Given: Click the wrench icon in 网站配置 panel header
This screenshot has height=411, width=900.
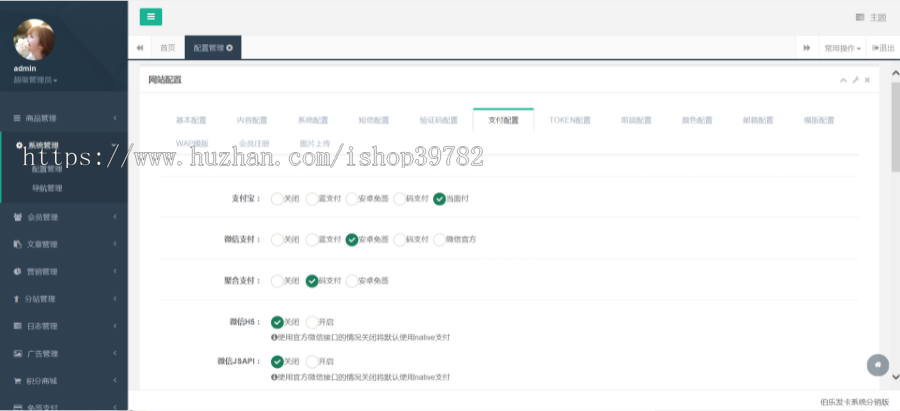Looking at the screenshot, I should pyautogui.click(x=855, y=80).
